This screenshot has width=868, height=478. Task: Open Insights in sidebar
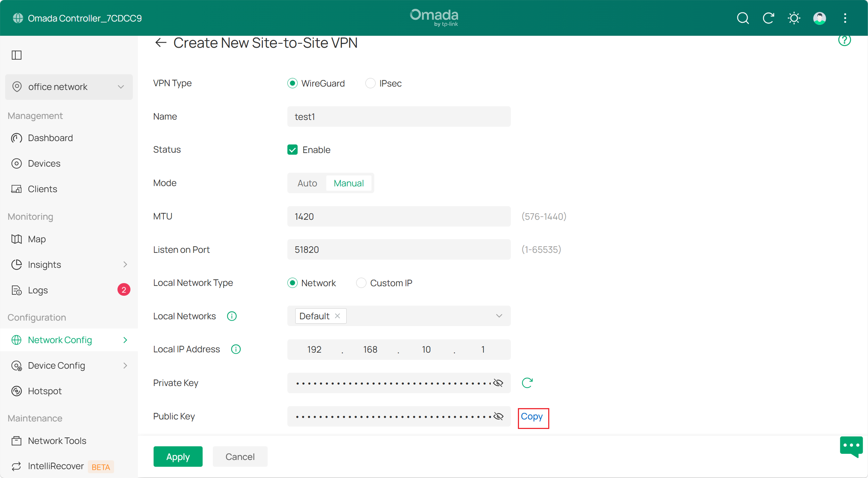pos(44,265)
